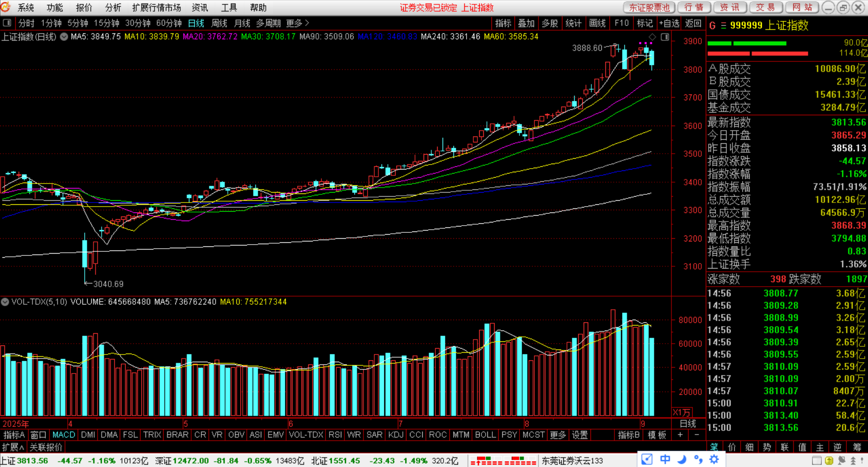Toggle the right panel icon near the 3900 axis
The width and height of the screenshot is (868, 467).
pyautogui.click(x=665, y=37)
